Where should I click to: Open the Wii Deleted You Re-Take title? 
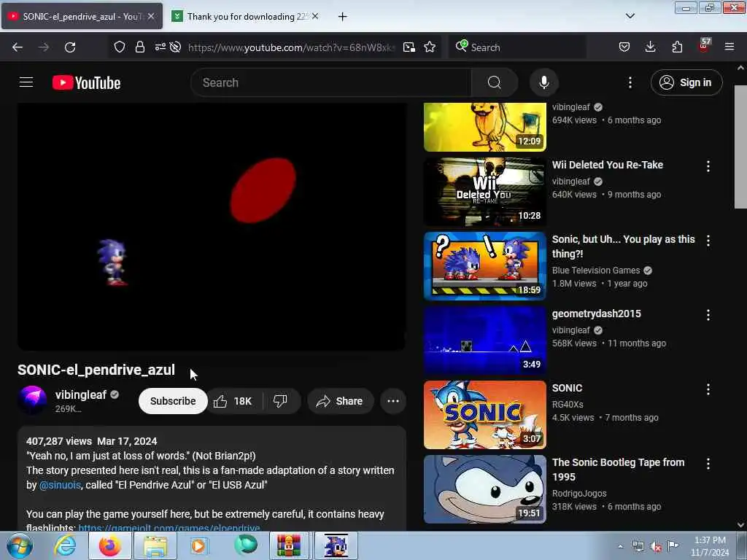click(x=608, y=165)
